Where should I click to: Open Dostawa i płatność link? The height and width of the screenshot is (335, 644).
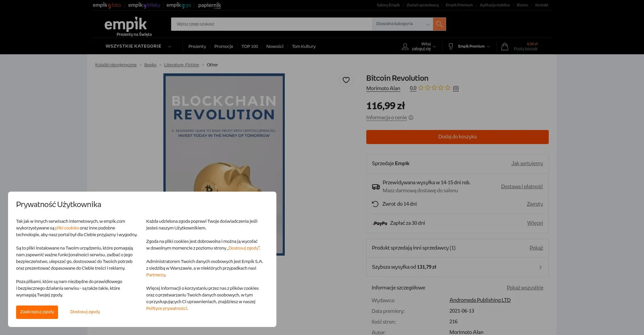(x=522, y=187)
